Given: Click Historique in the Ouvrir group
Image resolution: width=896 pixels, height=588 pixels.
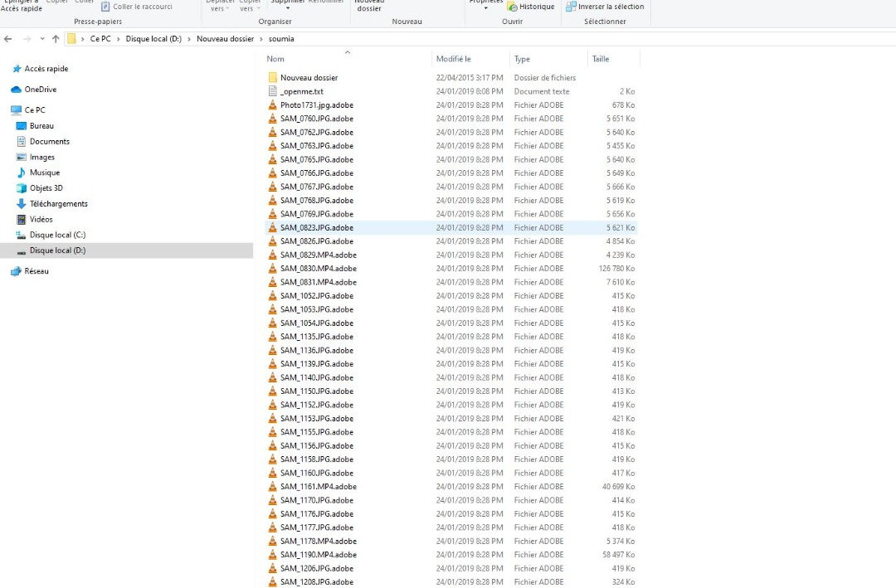Looking at the screenshot, I should tap(531, 7).
